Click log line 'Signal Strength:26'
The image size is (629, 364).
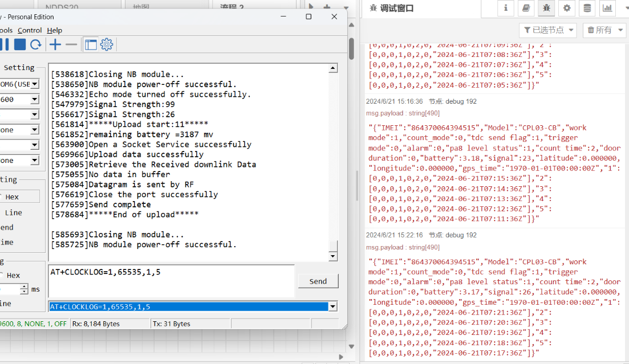coord(113,114)
